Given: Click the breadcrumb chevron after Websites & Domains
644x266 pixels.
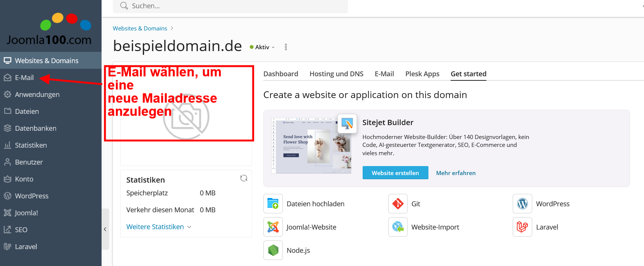Looking at the screenshot, I should 172,28.
